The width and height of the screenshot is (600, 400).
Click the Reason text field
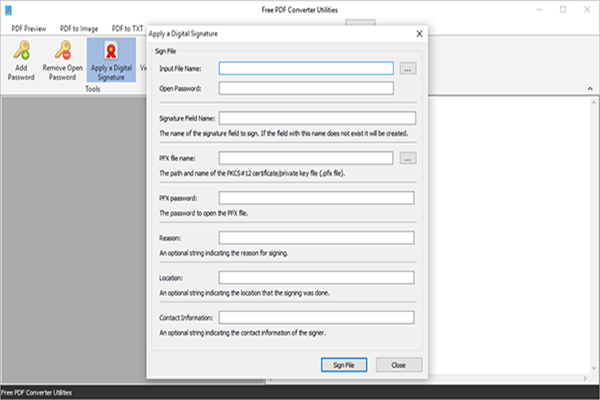point(317,238)
